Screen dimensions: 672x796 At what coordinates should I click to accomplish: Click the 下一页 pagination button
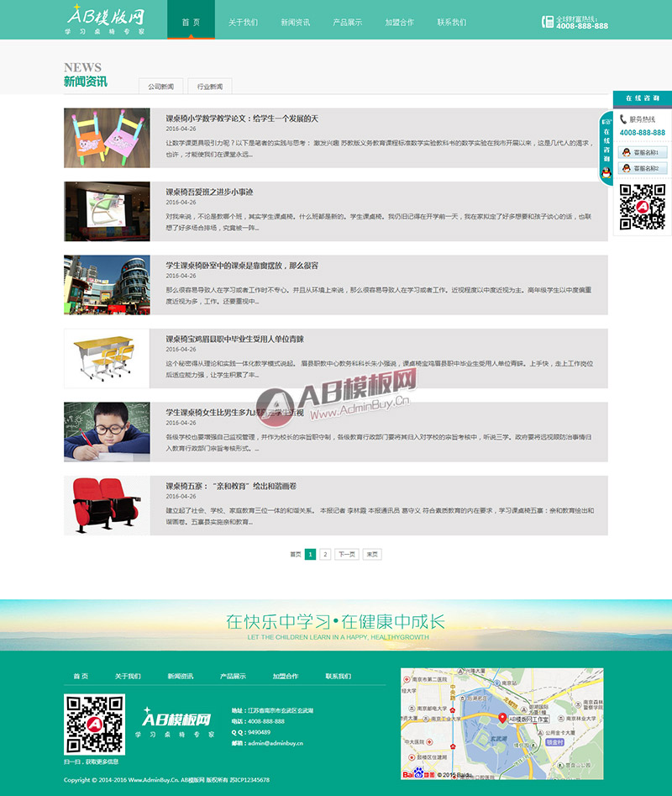tap(345, 554)
